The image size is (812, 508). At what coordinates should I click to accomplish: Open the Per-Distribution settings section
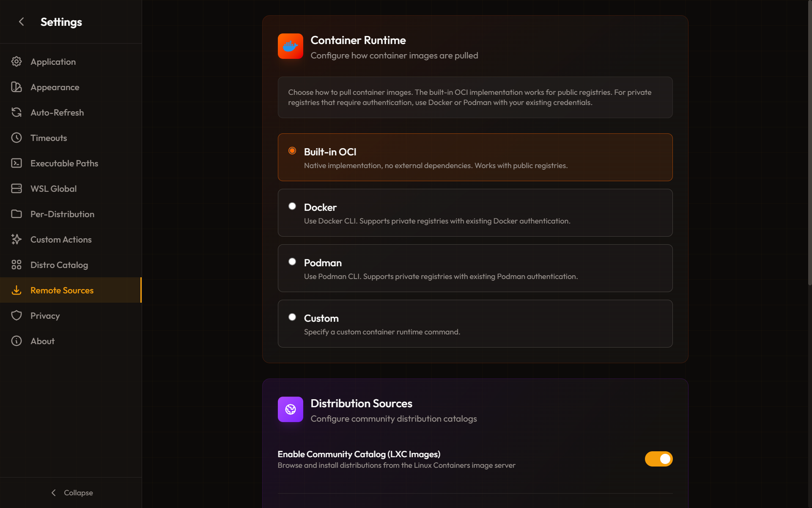62,214
